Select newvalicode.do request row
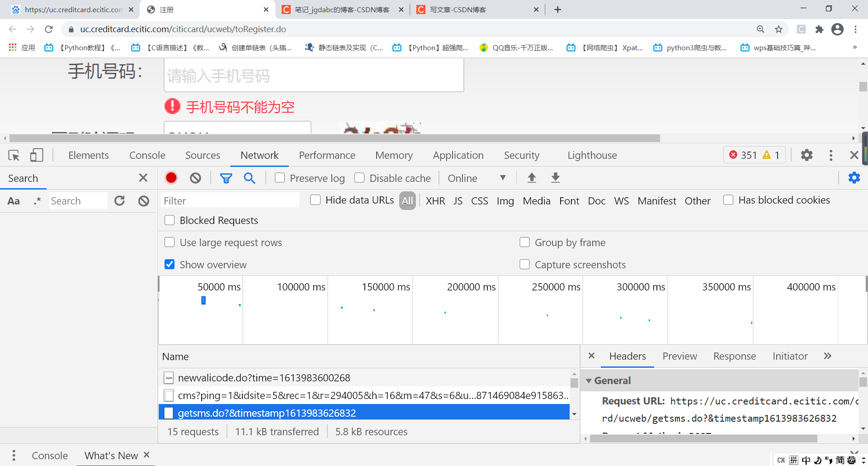 [x=364, y=378]
